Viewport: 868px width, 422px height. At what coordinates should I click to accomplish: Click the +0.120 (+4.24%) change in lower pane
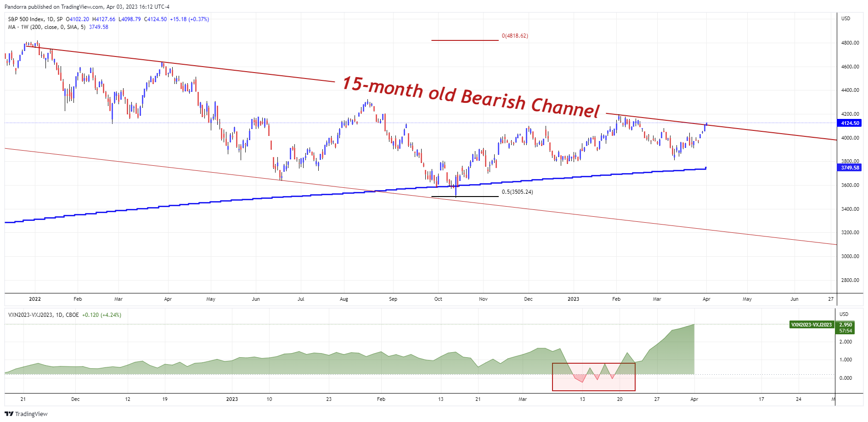(x=101, y=315)
